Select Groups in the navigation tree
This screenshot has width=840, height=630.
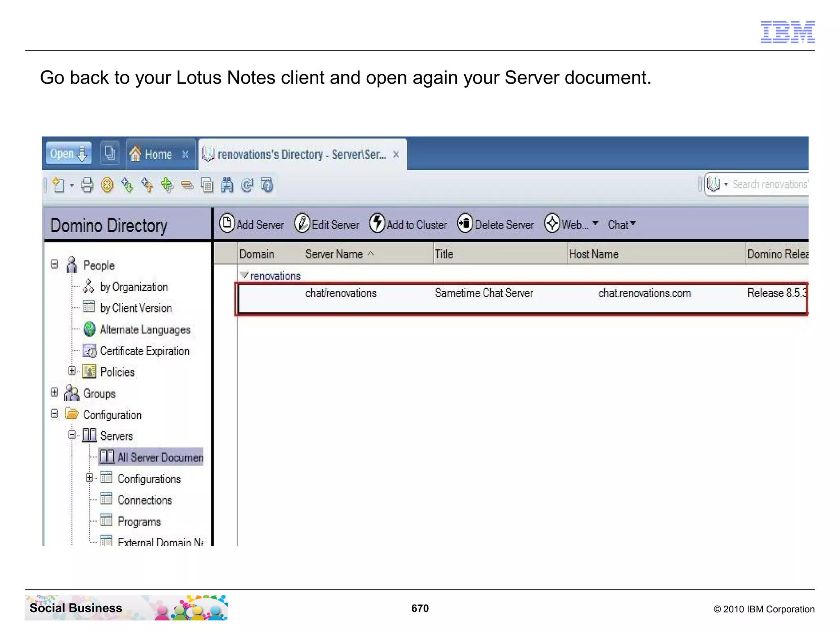tap(99, 393)
